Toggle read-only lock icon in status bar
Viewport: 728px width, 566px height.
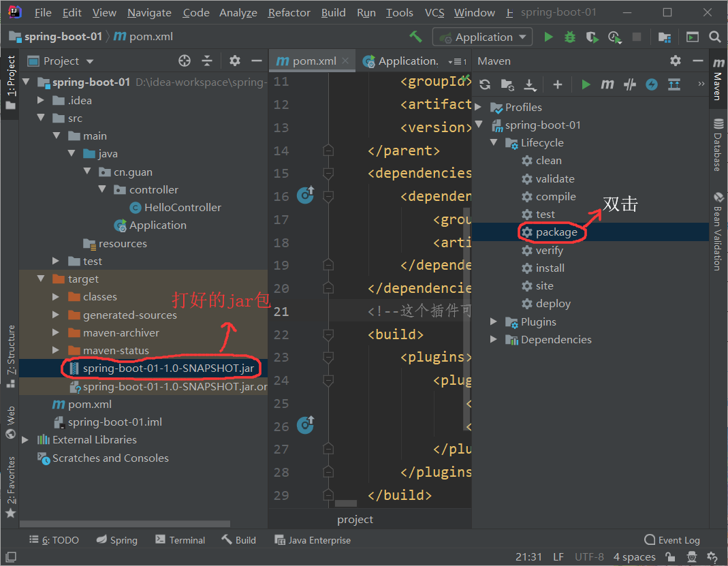[670, 556]
